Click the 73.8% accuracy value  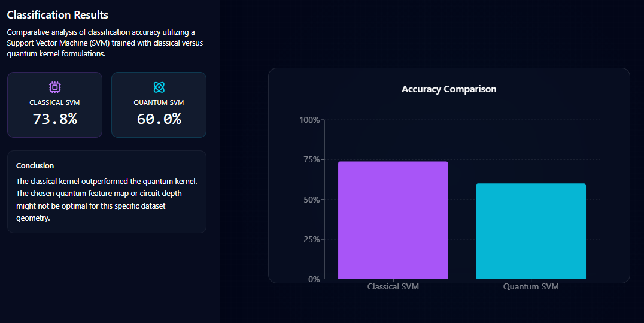(54, 119)
